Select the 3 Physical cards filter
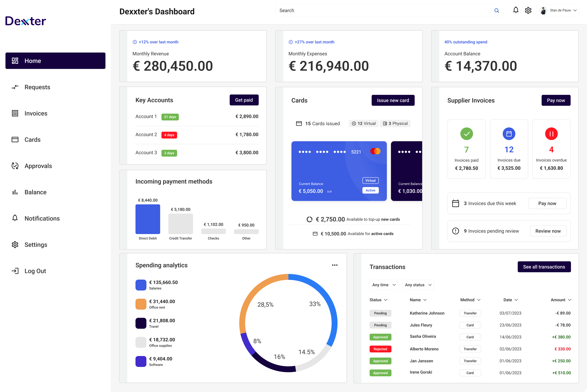Image resolution: width=587 pixels, height=392 pixels. (395, 124)
